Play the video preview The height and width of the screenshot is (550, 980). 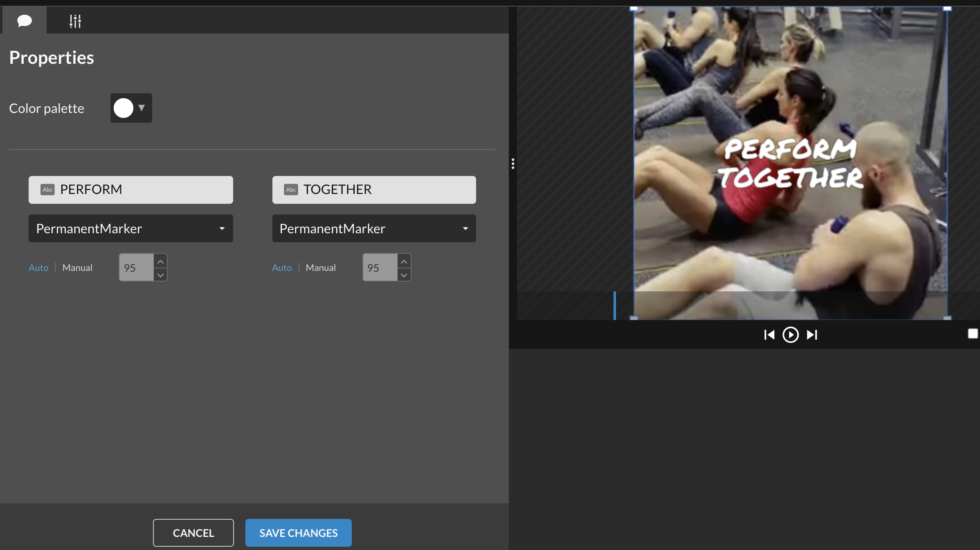790,335
